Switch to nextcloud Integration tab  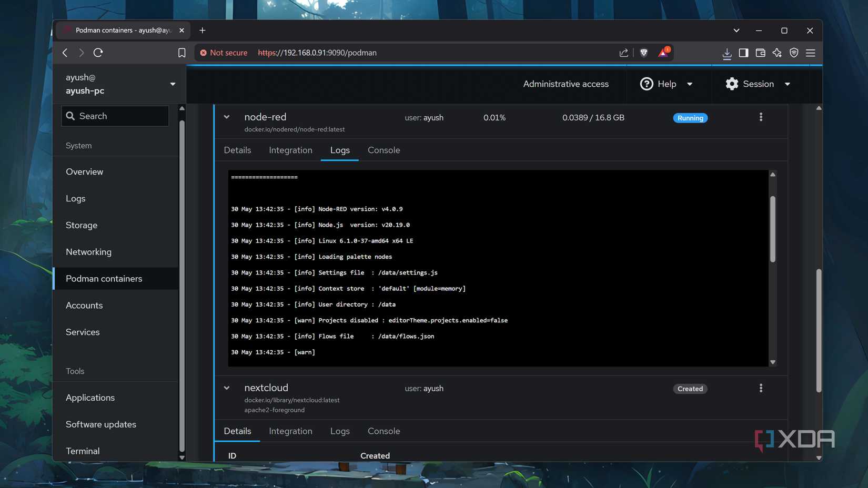tap(290, 431)
